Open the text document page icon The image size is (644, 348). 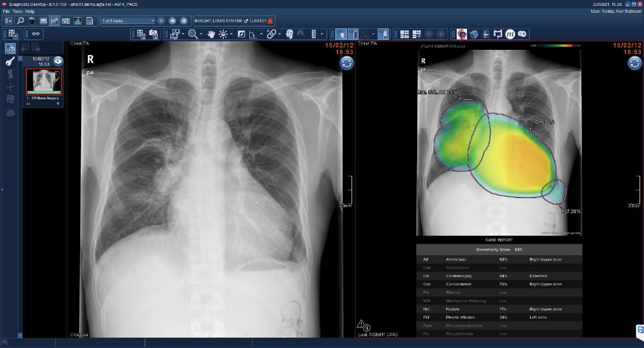[x=89, y=21]
